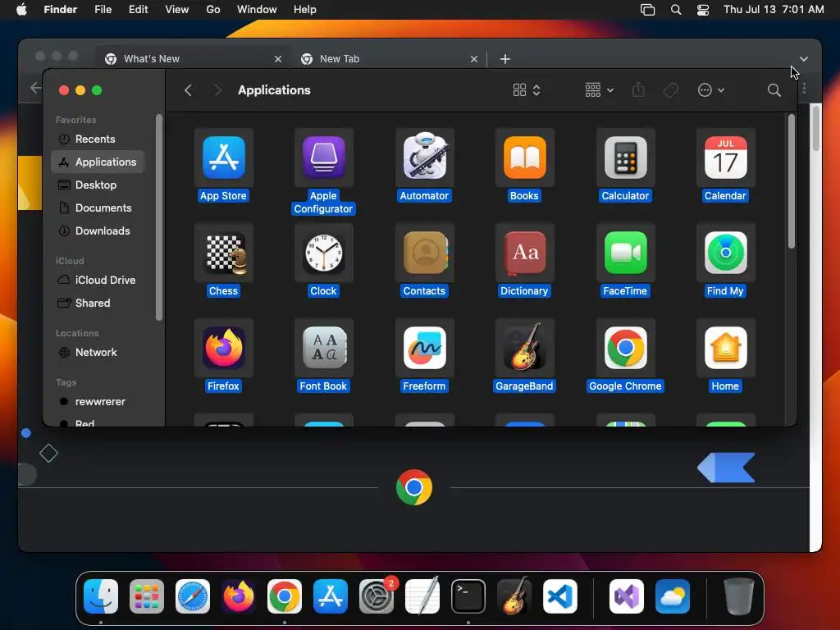The height and width of the screenshot is (630, 840).
Task: Click the Share toolbar button in Finder
Action: click(638, 89)
